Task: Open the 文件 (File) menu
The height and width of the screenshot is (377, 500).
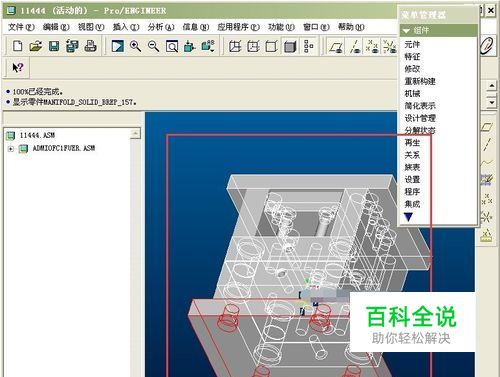Action: click(x=21, y=27)
